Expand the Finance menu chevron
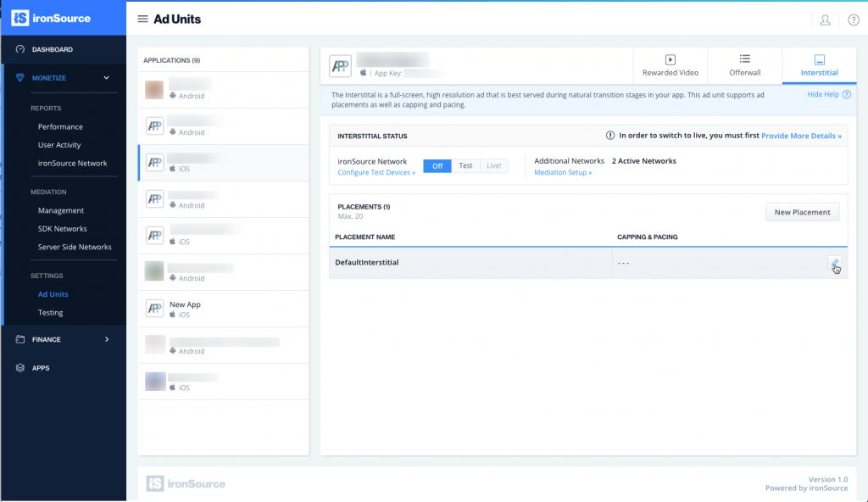This screenshot has height=502, width=868. coord(107,339)
